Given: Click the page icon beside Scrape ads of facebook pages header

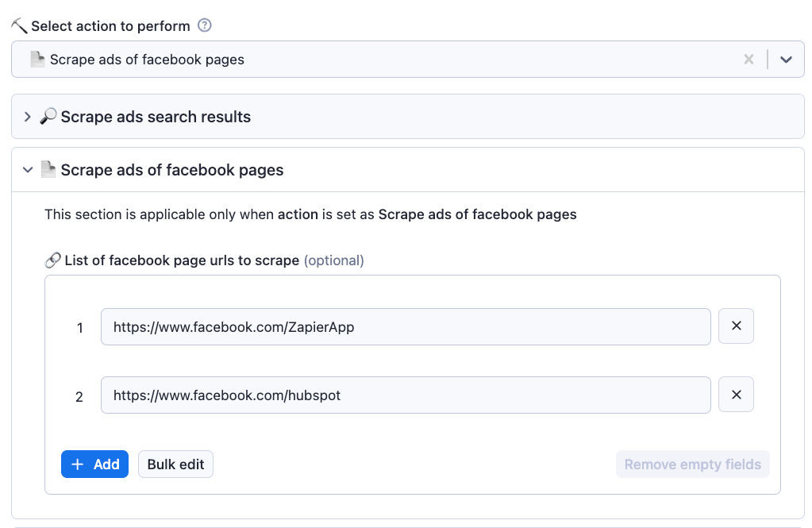Looking at the screenshot, I should (49, 169).
